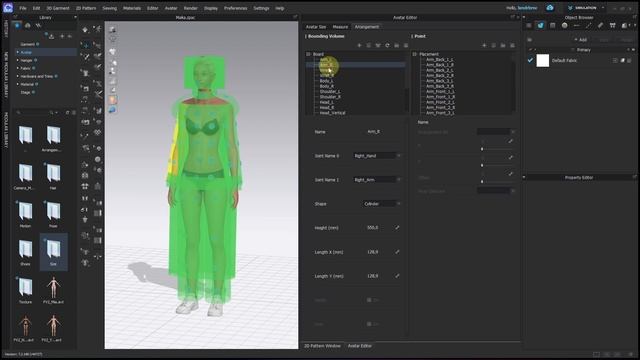The height and width of the screenshot is (360, 640).
Task: Expand the Material library folder
Action: (x=18, y=84)
